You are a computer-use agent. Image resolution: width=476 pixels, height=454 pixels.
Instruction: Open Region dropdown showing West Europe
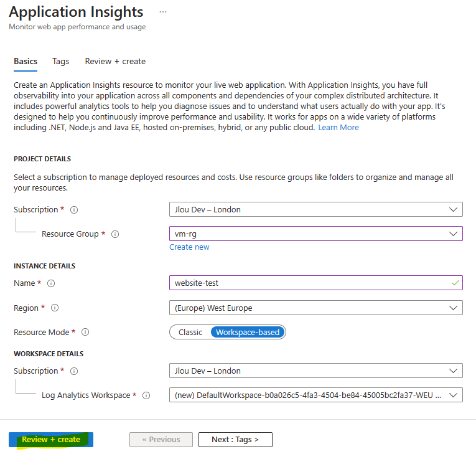pyautogui.click(x=316, y=308)
